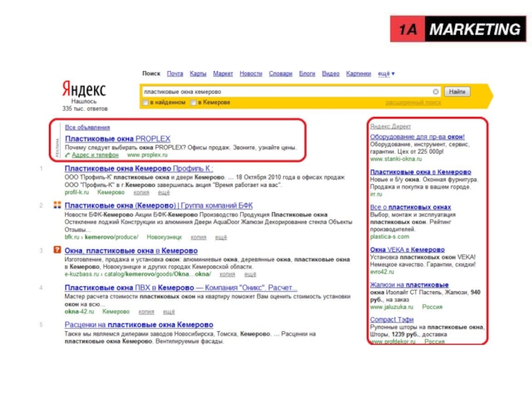Click the question-mark favicon at result 3

point(57,250)
